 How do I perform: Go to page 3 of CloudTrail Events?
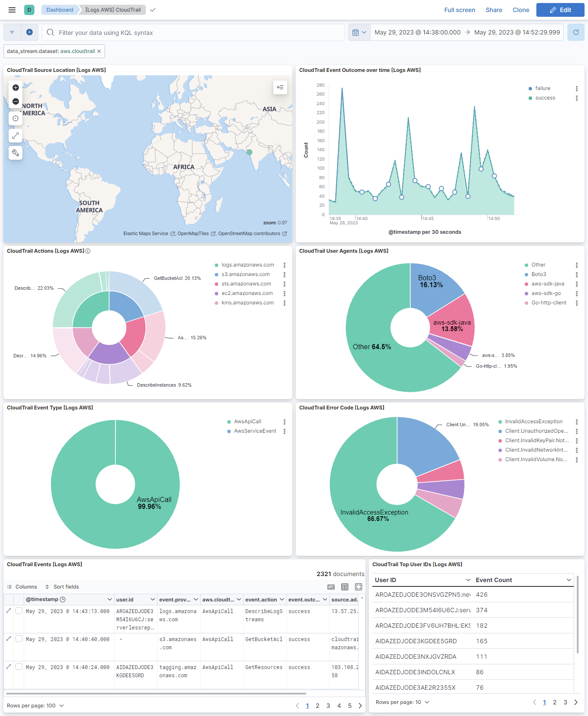328,706
